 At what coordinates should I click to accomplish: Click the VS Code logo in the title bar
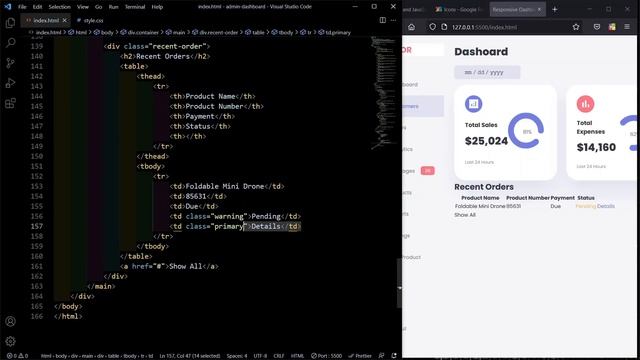pos(8,7)
